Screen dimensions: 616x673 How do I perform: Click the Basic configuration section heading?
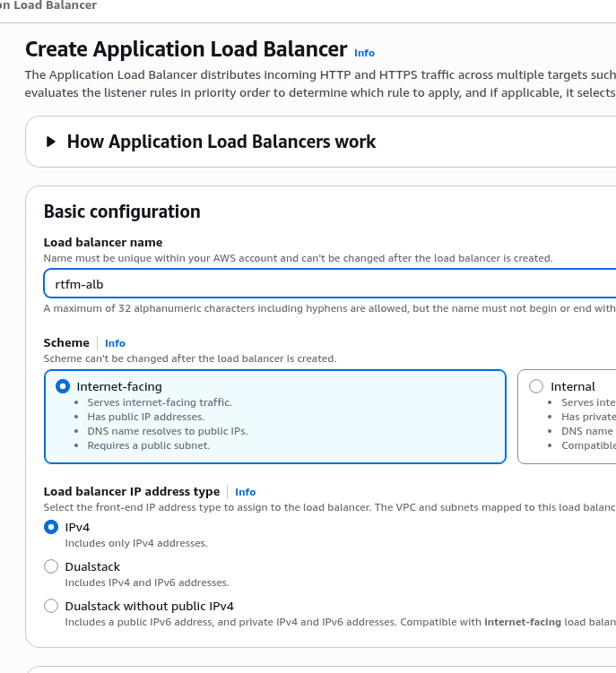pos(122,211)
